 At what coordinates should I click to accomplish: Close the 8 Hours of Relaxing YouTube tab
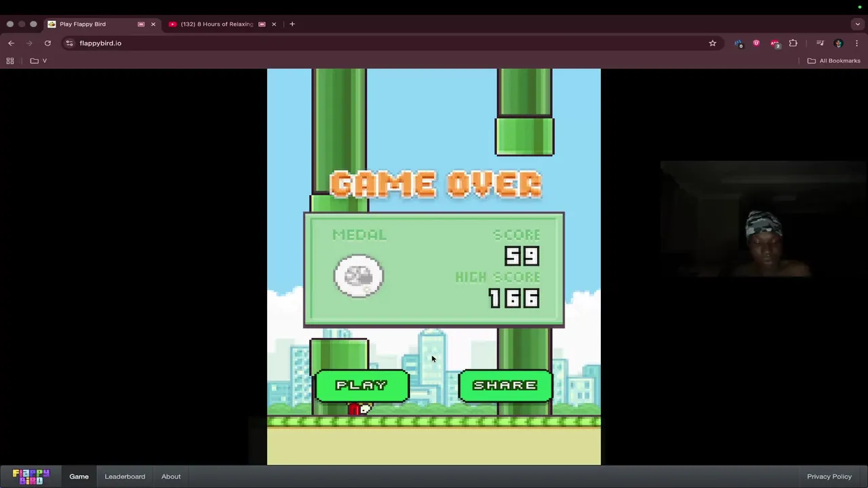274,24
